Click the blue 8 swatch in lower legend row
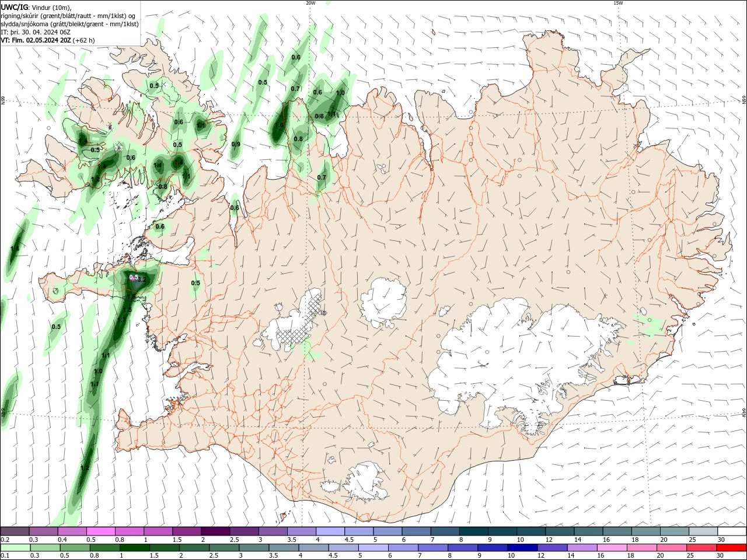The width and height of the screenshot is (747, 560). pyautogui.click(x=463, y=548)
